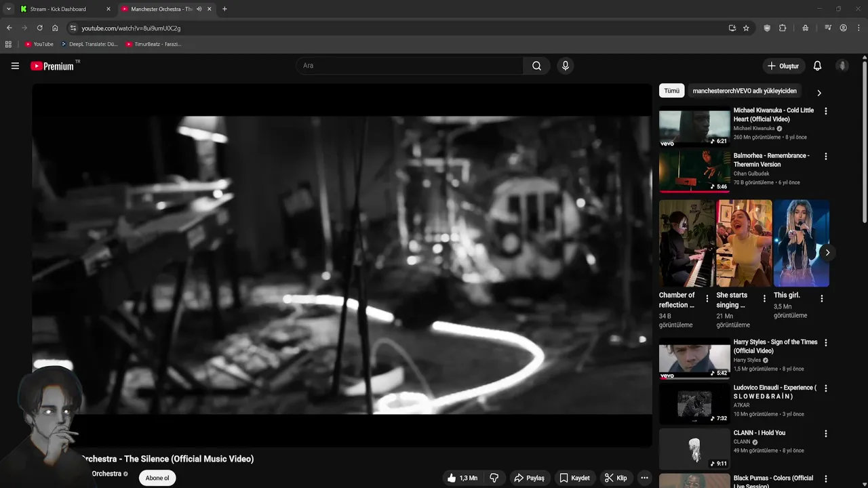Open the notifications bell
The image size is (868, 488).
click(x=817, y=66)
